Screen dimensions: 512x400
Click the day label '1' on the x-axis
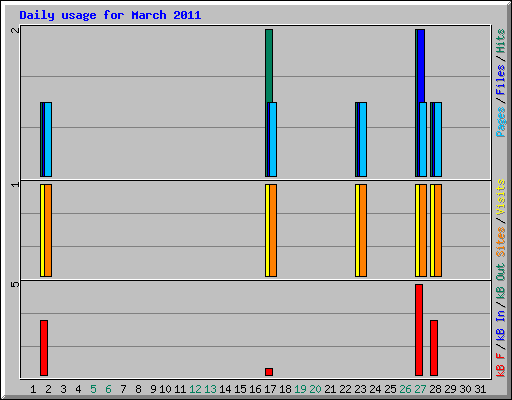click(33, 389)
